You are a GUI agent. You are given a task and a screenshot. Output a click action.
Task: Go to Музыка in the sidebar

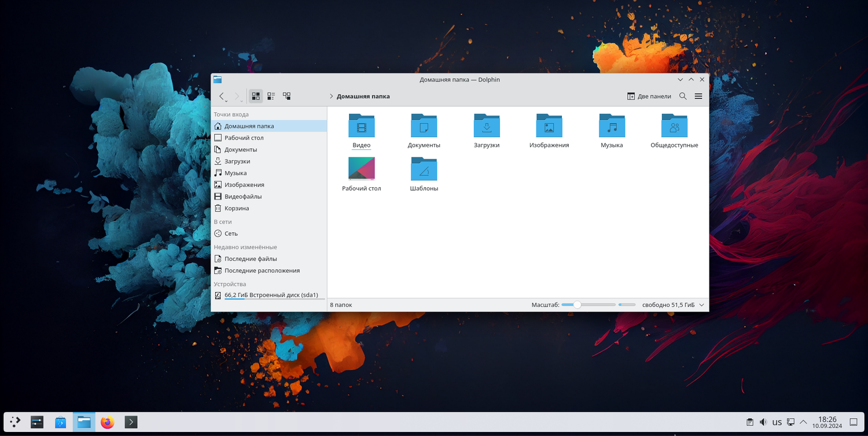tap(269, 173)
